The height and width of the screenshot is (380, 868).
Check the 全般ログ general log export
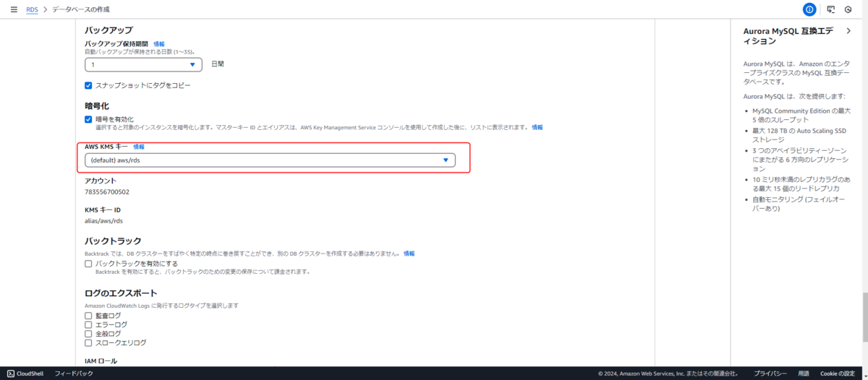[88, 334]
